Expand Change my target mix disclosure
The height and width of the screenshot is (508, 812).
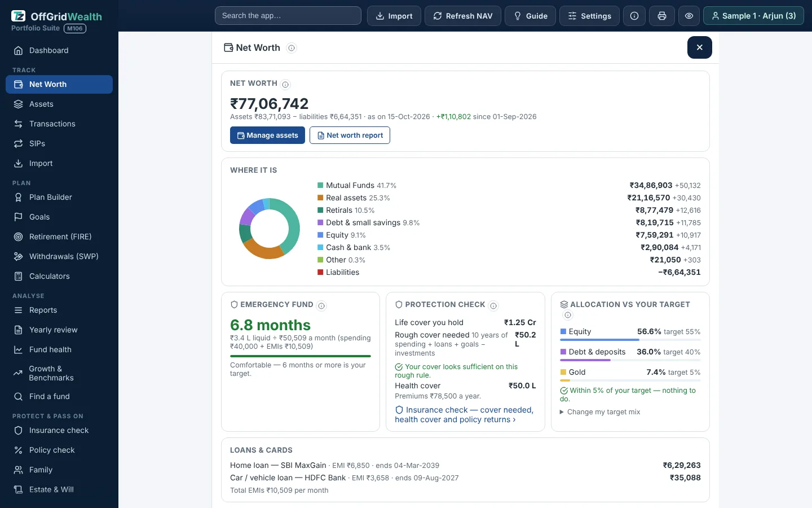[600, 412]
